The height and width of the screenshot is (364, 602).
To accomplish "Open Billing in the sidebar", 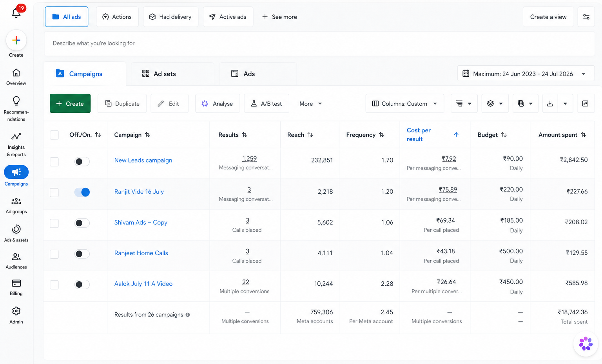I will pos(16,288).
